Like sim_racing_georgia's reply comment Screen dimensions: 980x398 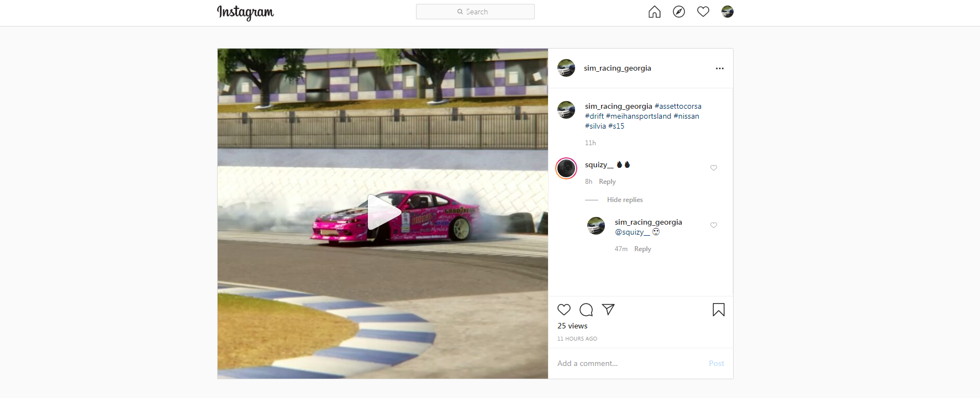coord(714,225)
